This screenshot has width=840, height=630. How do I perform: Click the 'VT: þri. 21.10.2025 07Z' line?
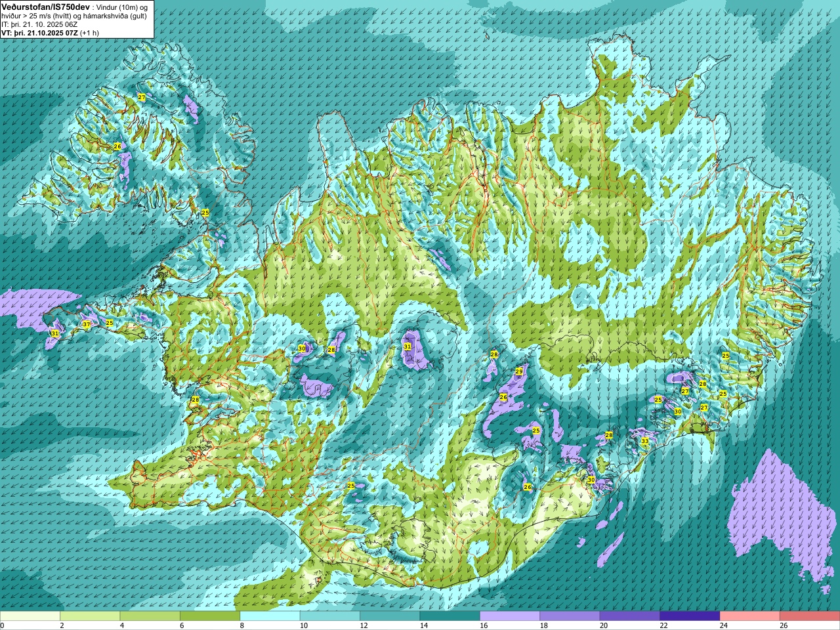click(39, 33)
